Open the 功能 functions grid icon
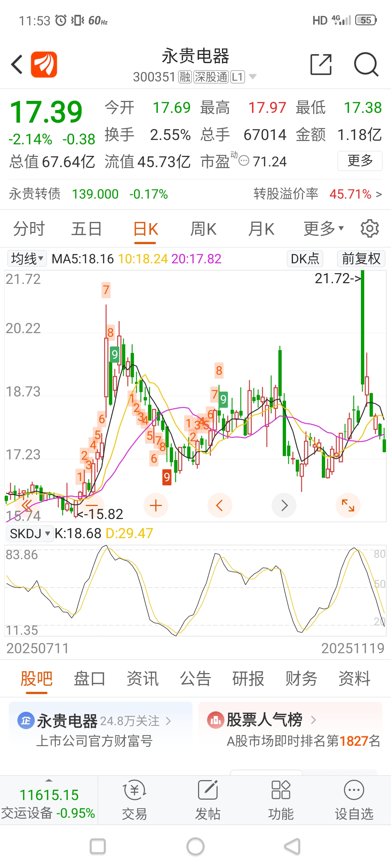 click(x=281, y=790)
